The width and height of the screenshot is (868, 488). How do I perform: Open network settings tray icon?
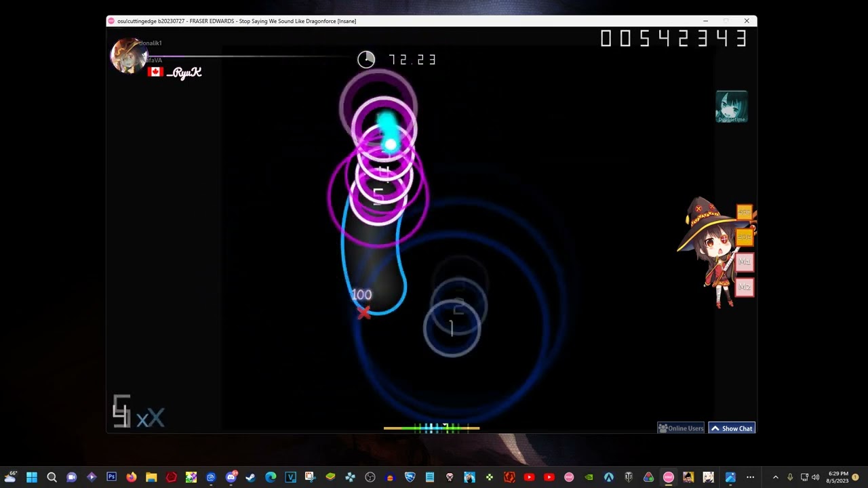[804, 477]
